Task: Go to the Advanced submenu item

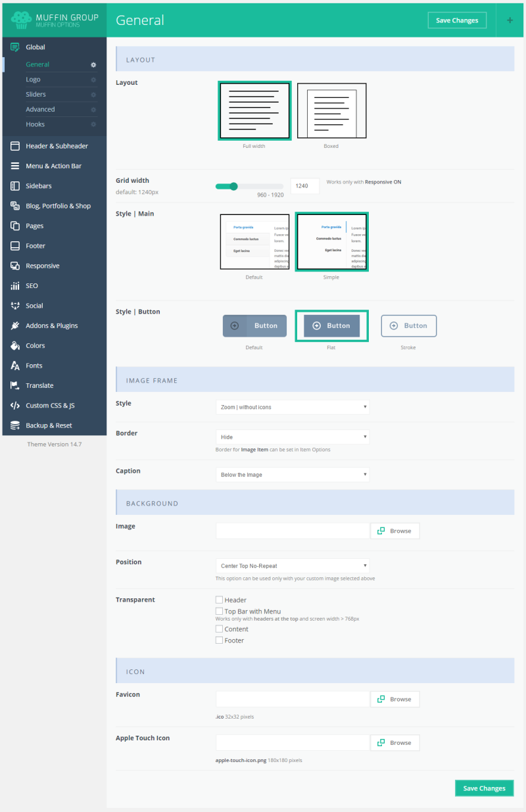Action: tap(40, 110)
